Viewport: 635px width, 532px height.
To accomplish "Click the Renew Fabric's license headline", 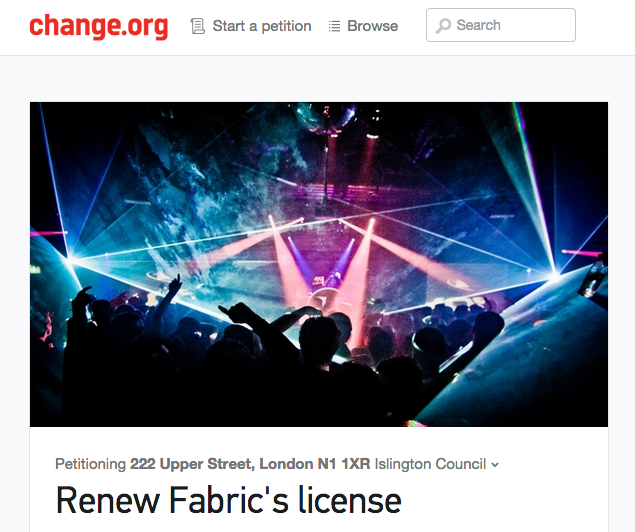I will pyautogui.click(x=228, y=500).
